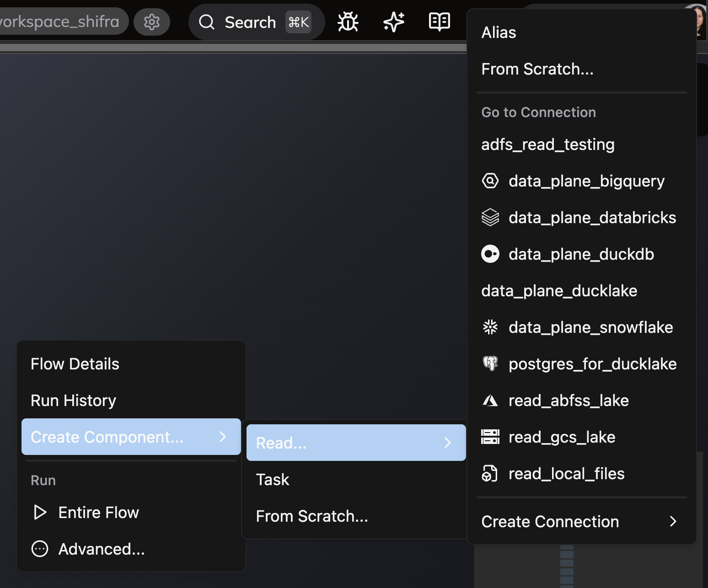This screenshot has height=588, width=708.
Task: Open Advanced... run options
Action: point(131,549)
